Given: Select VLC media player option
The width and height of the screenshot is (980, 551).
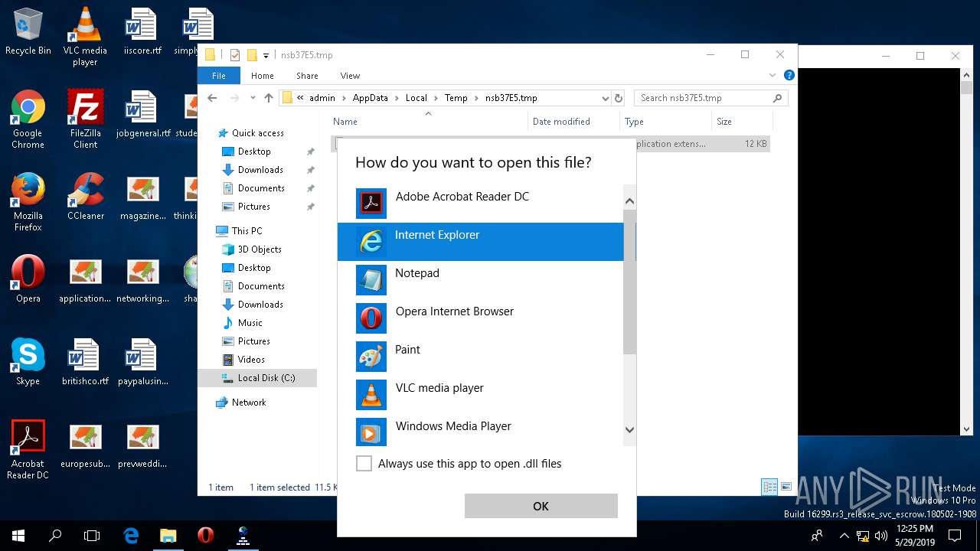Looking at the screenshot, I should tap(480, 395).
